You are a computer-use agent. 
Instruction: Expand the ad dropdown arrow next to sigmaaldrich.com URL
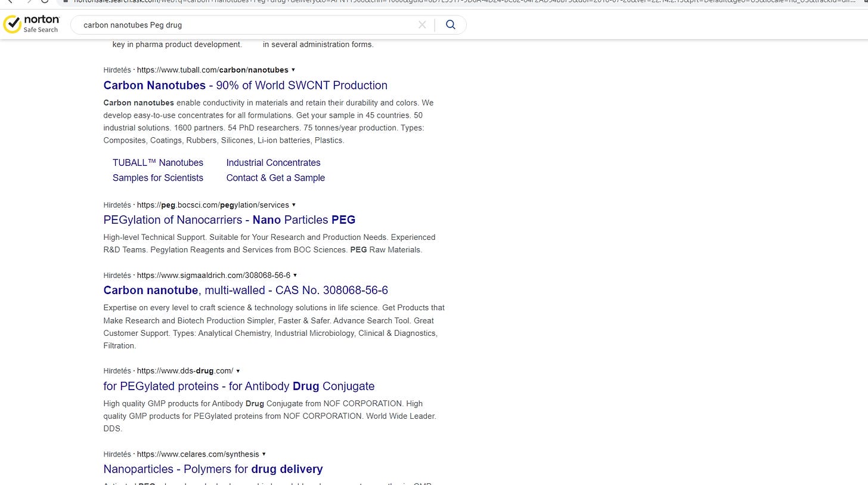(295, 275)
